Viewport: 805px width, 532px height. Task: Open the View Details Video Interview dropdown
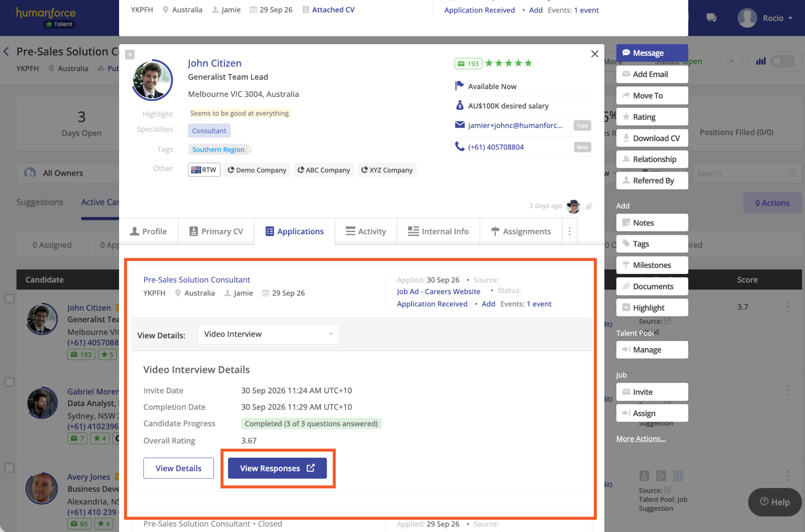268,334
